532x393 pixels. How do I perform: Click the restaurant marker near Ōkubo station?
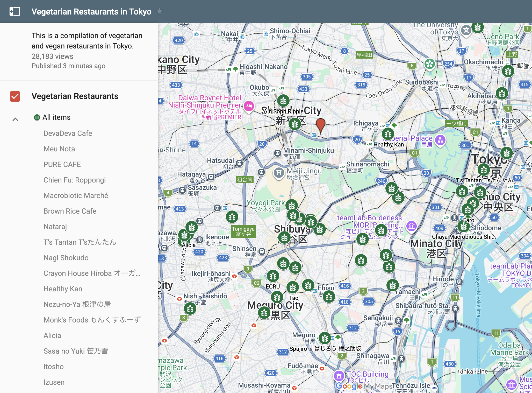pyautogui.click(x=283, y=101)
